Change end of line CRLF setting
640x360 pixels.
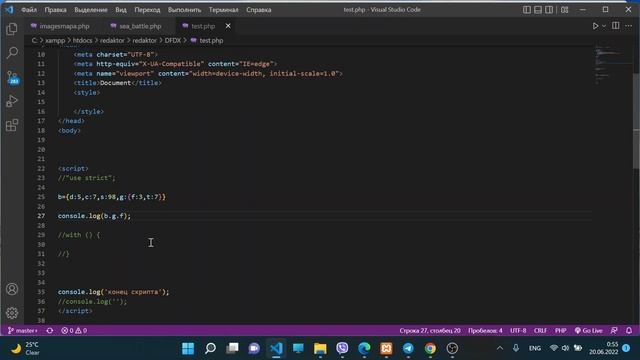point(540,330)
